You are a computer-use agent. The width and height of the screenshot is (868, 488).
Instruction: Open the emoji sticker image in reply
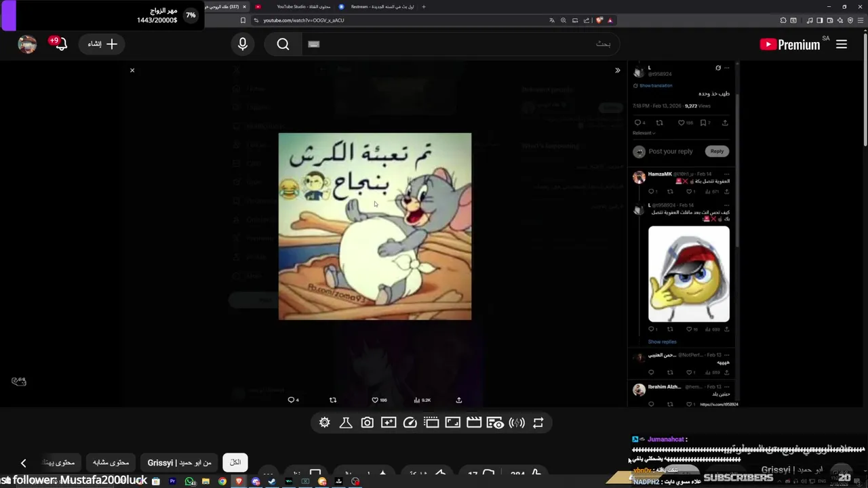coord(689,274)
